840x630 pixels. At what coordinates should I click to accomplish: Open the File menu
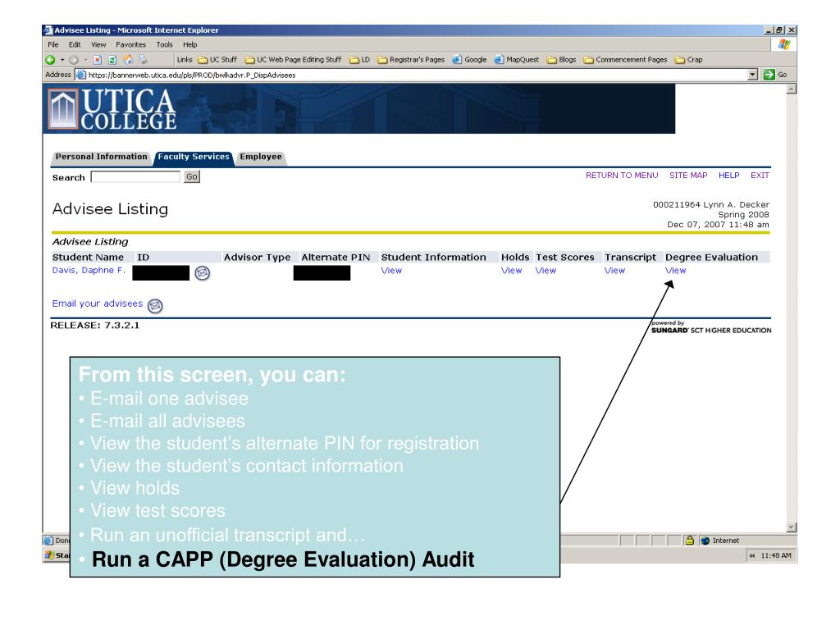click(53, 45)
